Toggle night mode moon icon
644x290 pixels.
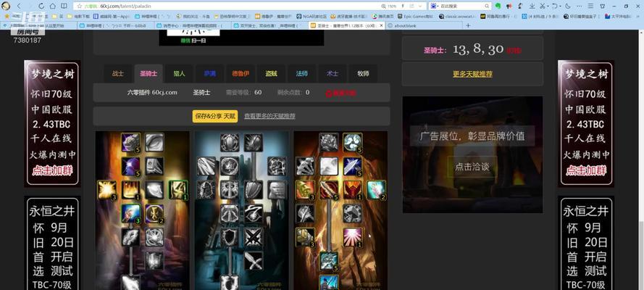tap(567, 6)
